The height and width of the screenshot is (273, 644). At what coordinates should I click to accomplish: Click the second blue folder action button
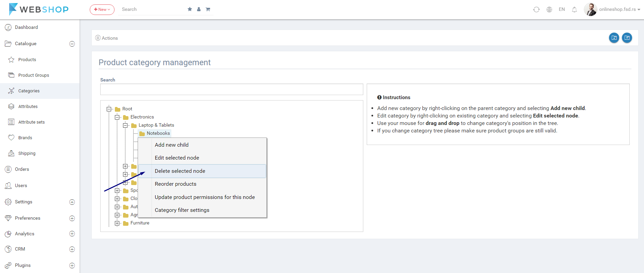click(x=627, y=38)
